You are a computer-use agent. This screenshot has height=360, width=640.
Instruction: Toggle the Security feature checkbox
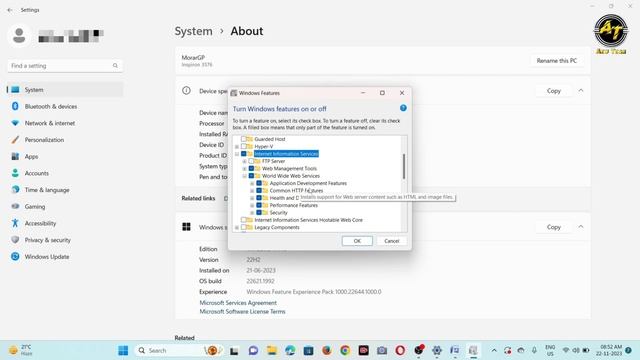[x=259, y=213]
